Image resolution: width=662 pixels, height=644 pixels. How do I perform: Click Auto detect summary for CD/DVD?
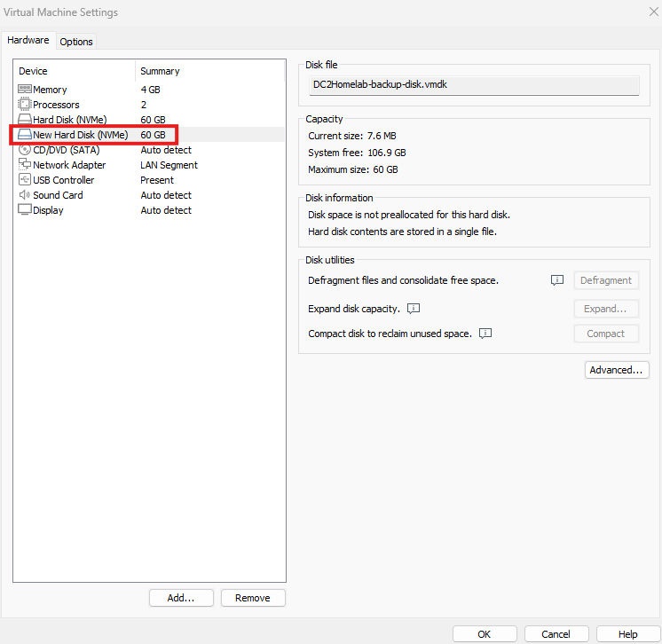click(x=166, y=150)
